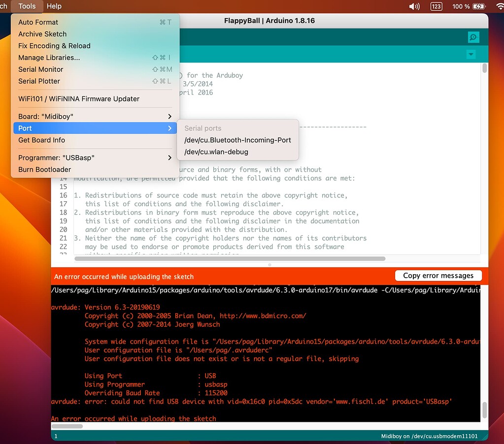Screen dimensions: 504x444
Task: Click the console vertical scrollbar
Action: click(x=484, y=410)
